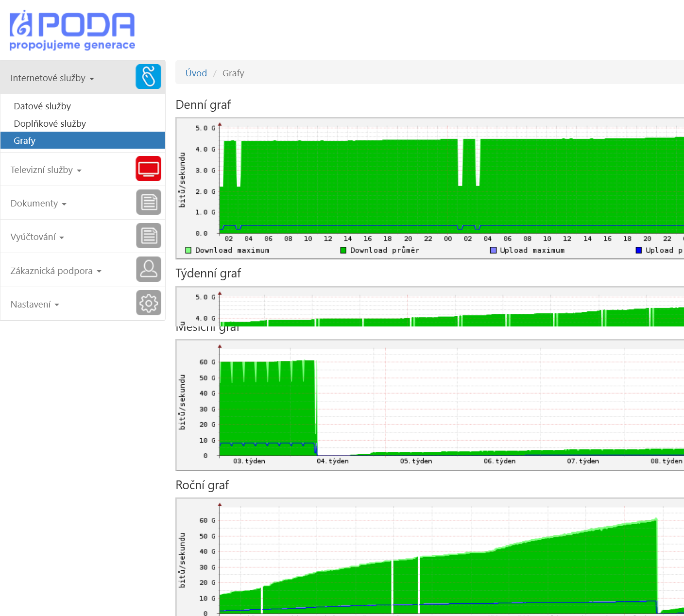
Task: Click the Vyúčtování billing document icon
Action: click(148, 236)
